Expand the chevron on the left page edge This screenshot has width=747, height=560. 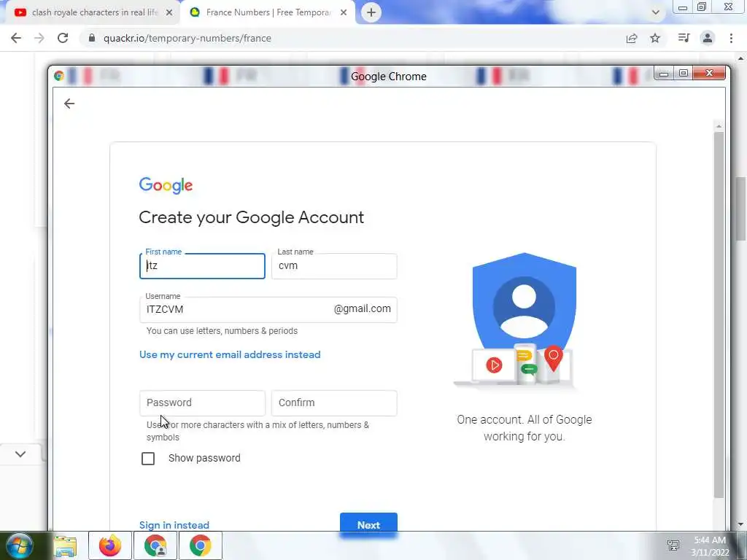coord(20,454)
